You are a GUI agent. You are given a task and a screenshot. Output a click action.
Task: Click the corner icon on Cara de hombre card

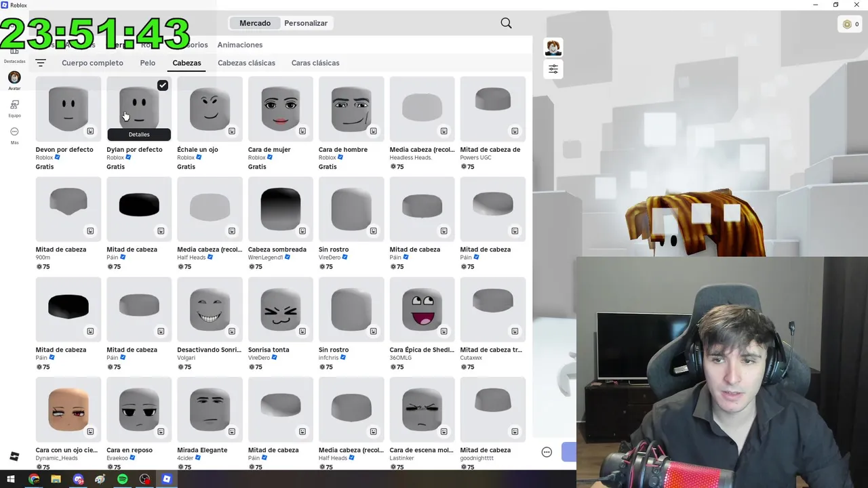coord(373,131)
